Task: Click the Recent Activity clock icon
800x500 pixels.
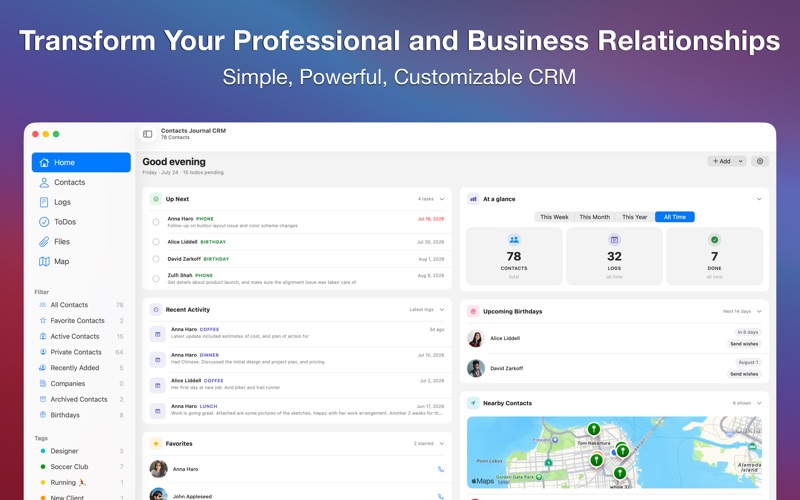Action: click(156, 310)
